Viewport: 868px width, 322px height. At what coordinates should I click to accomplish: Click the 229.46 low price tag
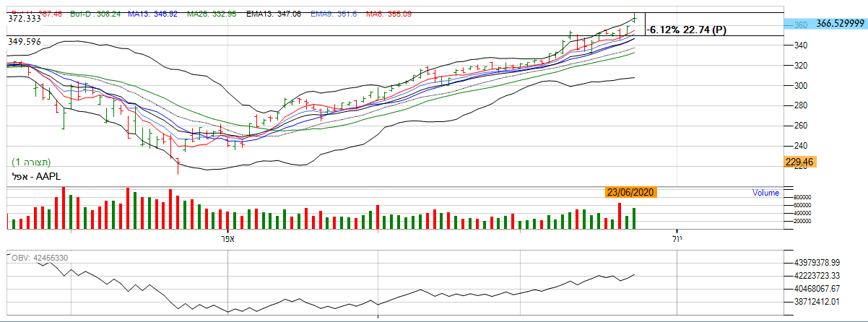(x=799, y=162)
